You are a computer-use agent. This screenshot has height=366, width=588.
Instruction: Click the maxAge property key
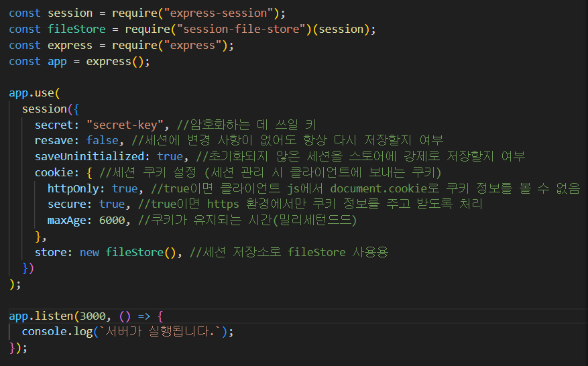67,220
